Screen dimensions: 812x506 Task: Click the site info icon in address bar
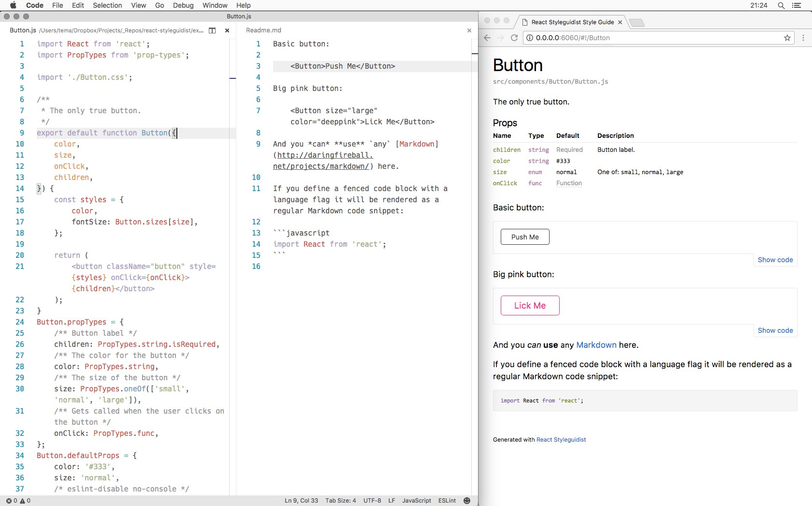point(530,38)
